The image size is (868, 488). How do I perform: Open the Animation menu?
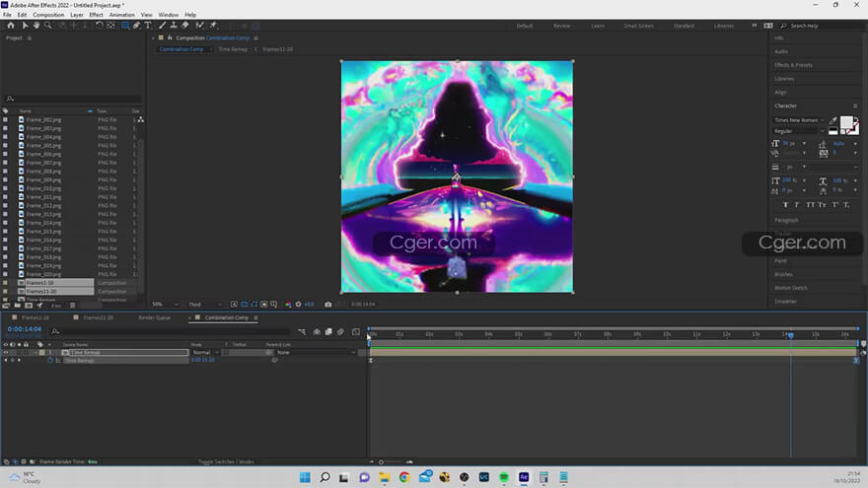click(x=121, y=15)
